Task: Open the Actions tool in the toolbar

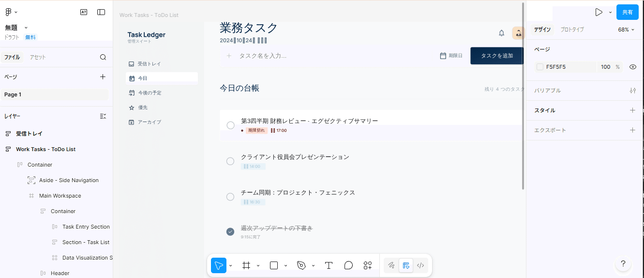Action: pos(368,265)
